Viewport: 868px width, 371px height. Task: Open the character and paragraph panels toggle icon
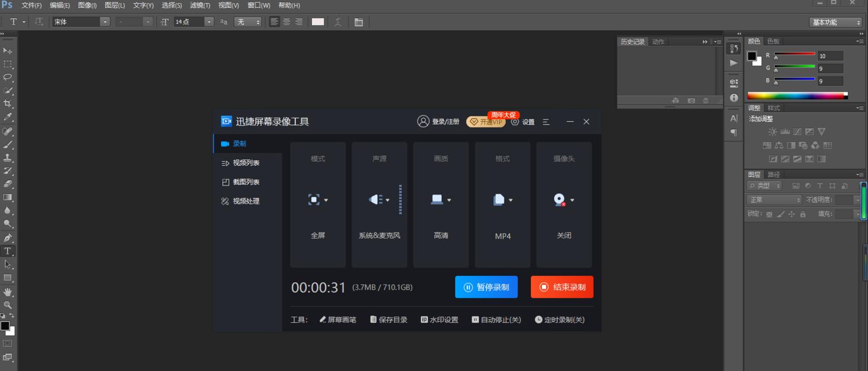point(358,22)
